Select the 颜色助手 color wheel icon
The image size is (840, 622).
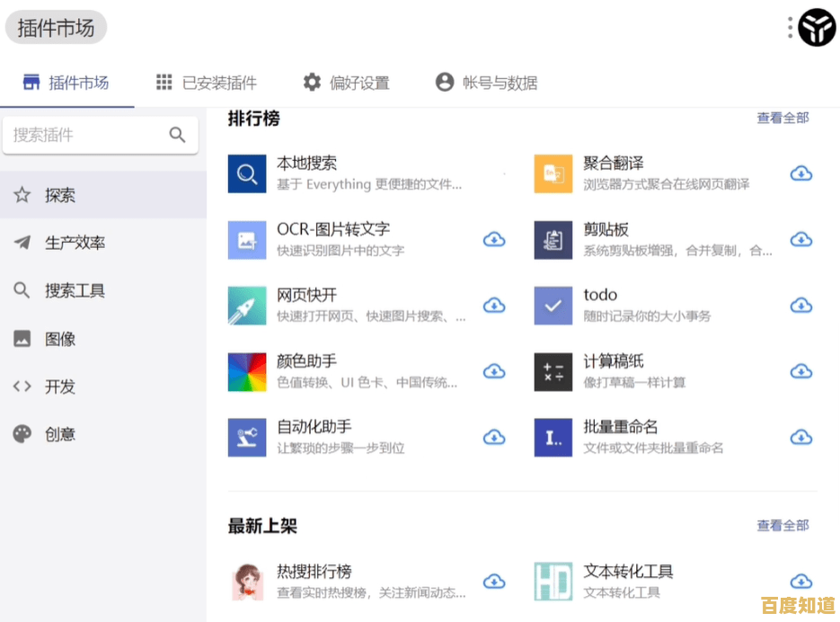pyautogui.click(x=247, y=371)
